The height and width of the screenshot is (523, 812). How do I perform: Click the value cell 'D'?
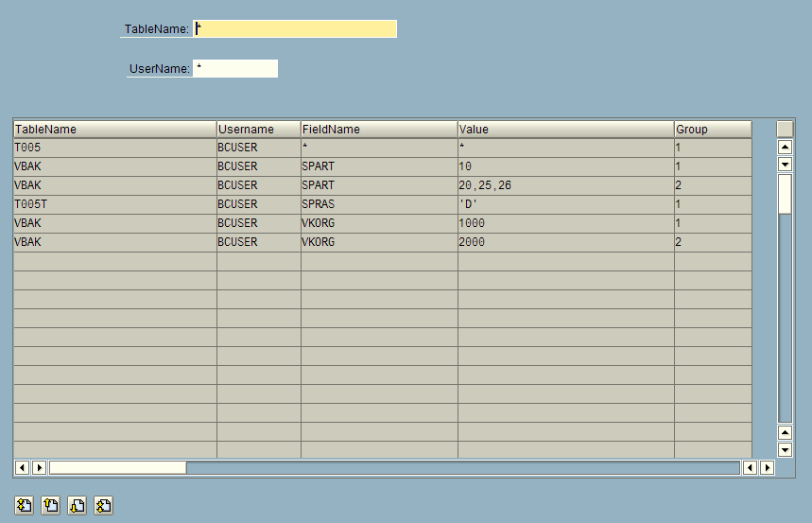(x=566, y=204)
